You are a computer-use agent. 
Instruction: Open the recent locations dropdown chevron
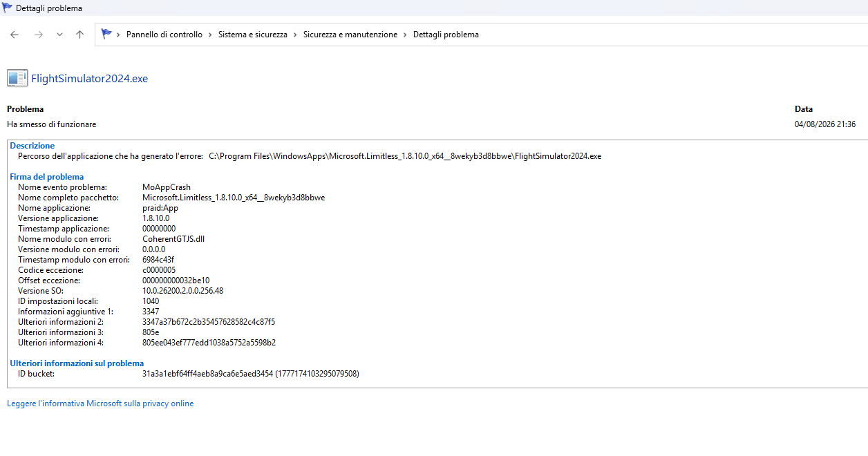click(x=59, y=35)
